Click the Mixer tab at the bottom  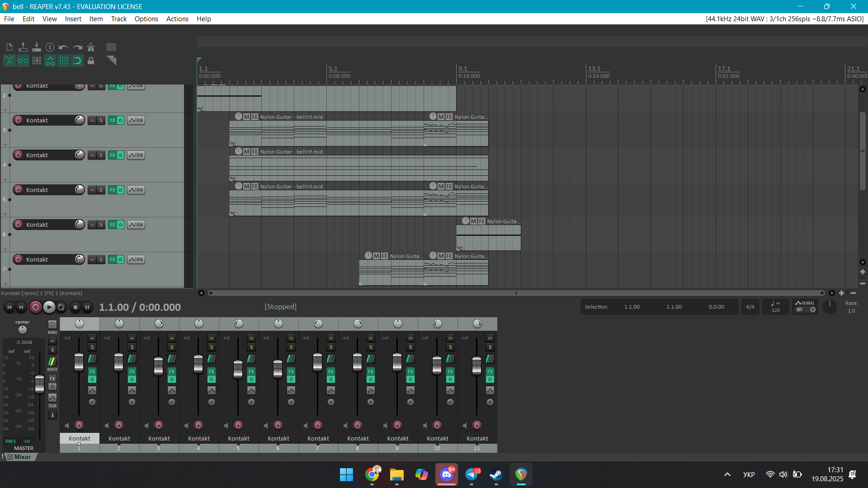coord(22,457)
